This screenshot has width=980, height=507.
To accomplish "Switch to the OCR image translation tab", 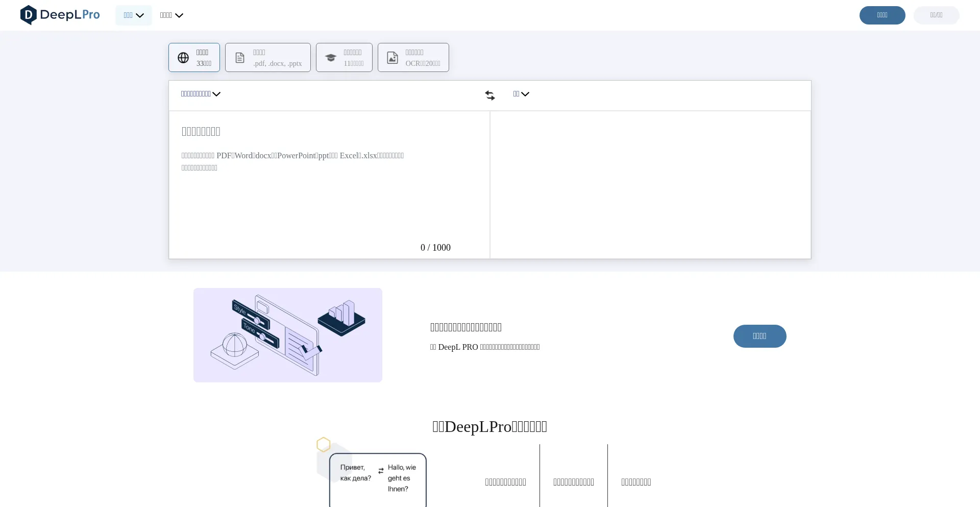I will click(413, 58).
